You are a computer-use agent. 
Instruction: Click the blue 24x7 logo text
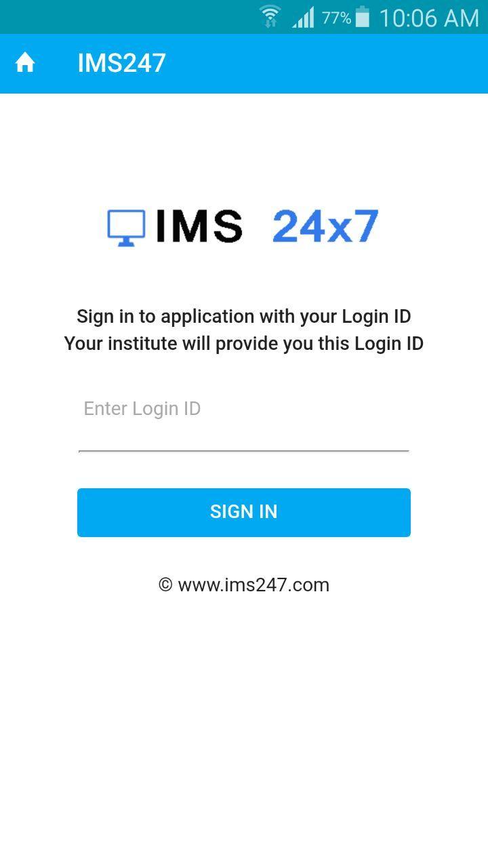coord(325,226)
